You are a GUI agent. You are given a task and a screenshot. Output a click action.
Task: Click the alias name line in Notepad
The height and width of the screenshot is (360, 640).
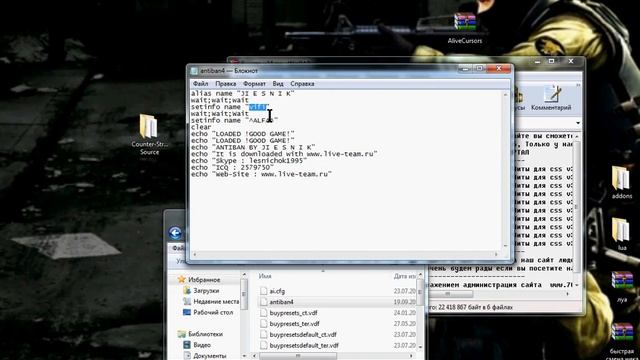[x=242, y=93]
